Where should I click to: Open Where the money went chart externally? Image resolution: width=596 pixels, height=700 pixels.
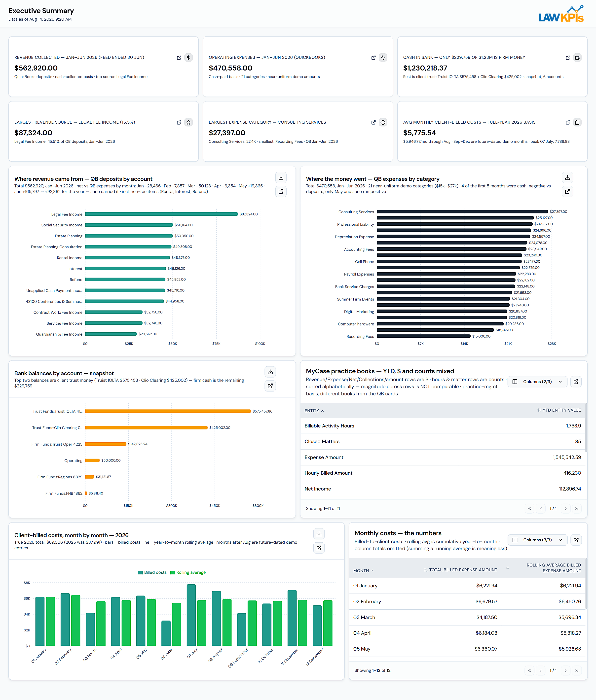click(x=568, y=191)
